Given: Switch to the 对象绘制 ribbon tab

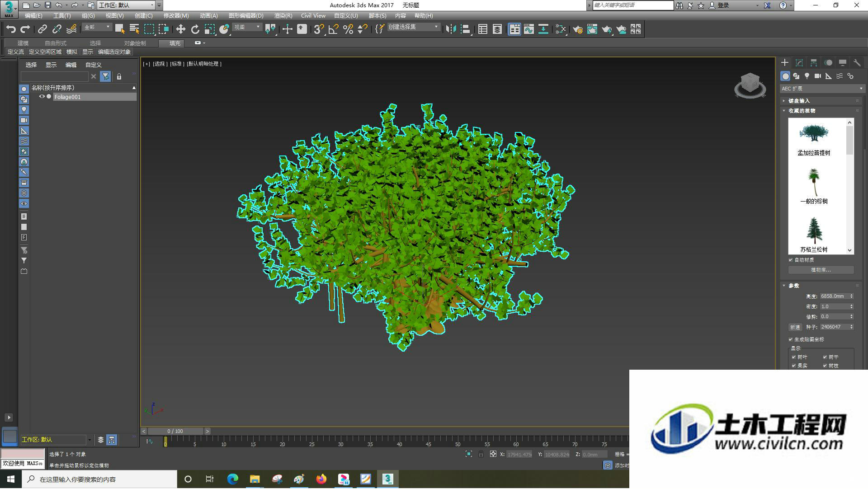Looking at the screenshot, I should [x=135, y=43].
